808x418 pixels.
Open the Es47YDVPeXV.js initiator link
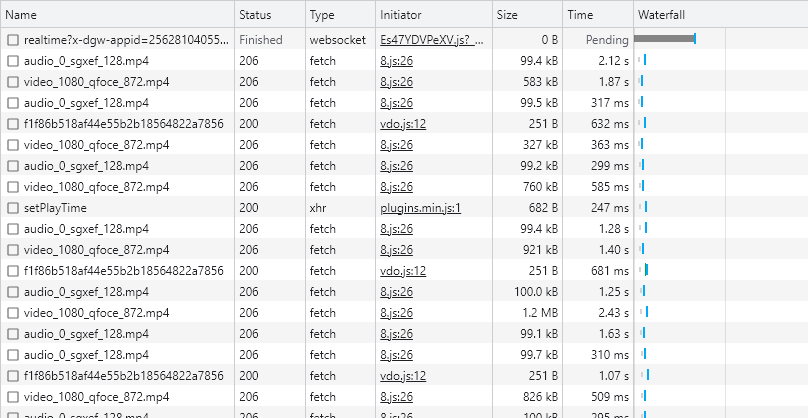432,40
